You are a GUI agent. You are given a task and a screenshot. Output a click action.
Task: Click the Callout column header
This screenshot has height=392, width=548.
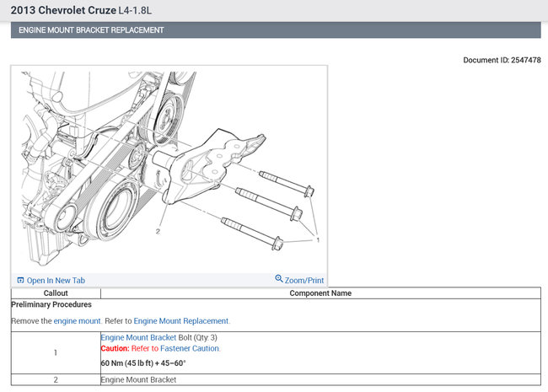point(55,293)
